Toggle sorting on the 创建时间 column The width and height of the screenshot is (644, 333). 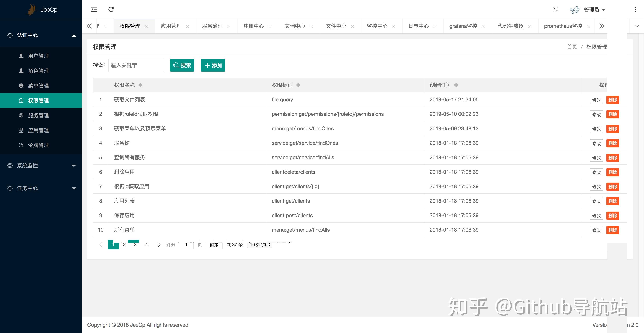(x=456, y=85)
